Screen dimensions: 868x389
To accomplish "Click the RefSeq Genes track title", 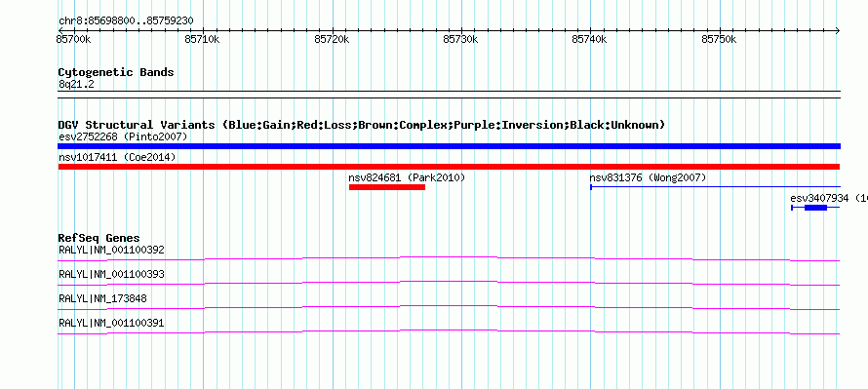I will tap(99, 239).
